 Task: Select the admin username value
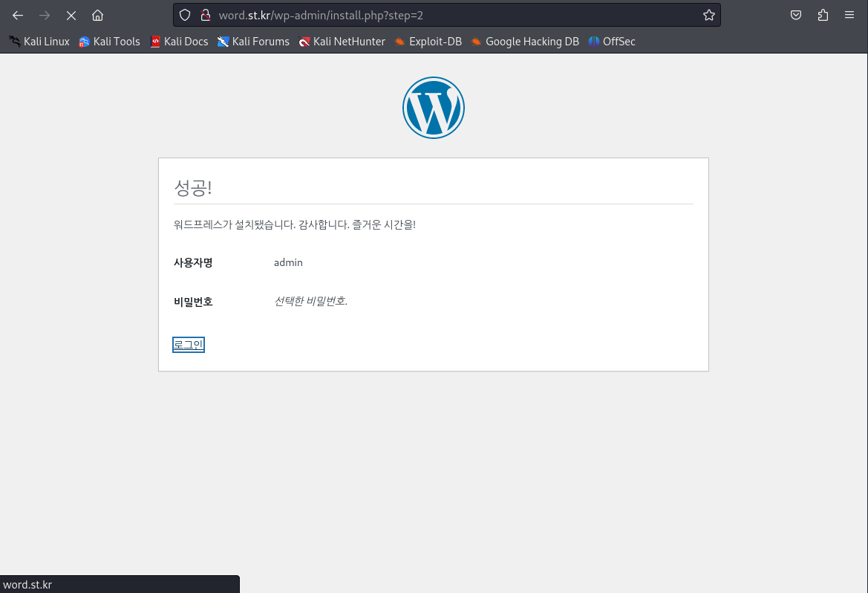[288, 263]
